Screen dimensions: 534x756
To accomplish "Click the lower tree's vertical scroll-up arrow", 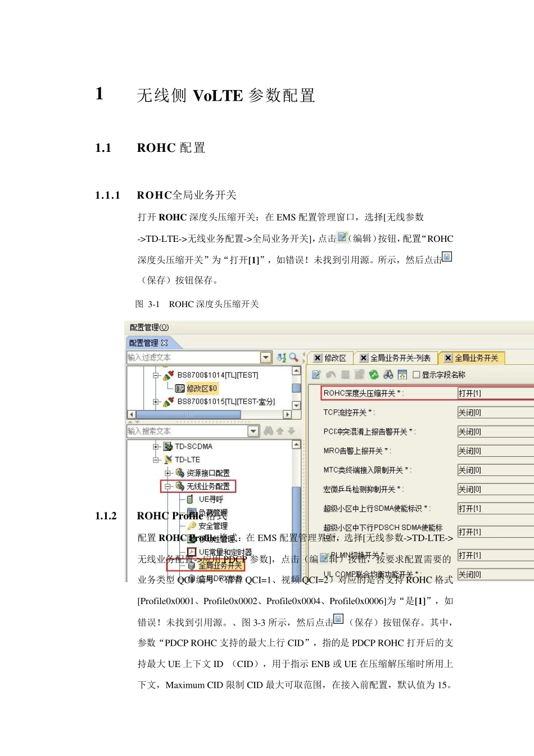I will [296, 444].
